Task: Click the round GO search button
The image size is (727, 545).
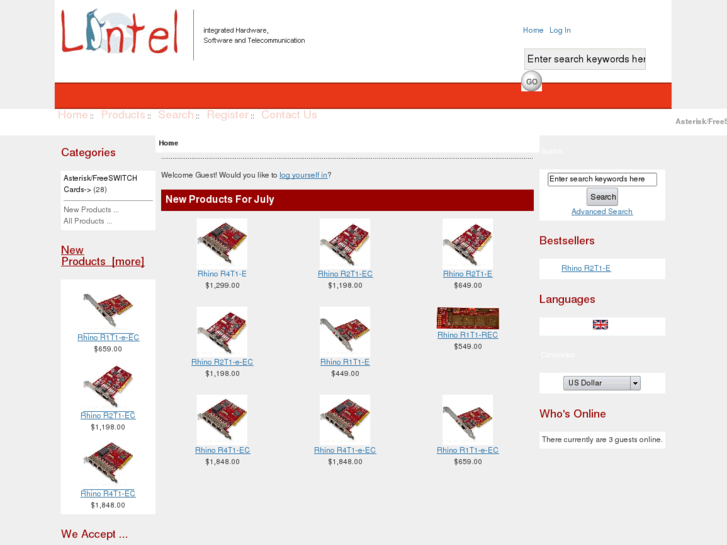Action: [531, 82]
